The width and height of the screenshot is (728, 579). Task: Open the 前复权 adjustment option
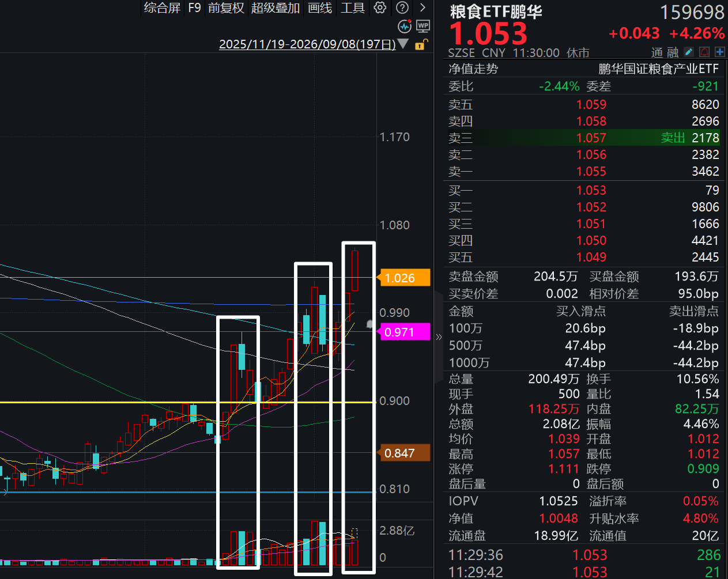pyautogui.click(x=226, y=7)
